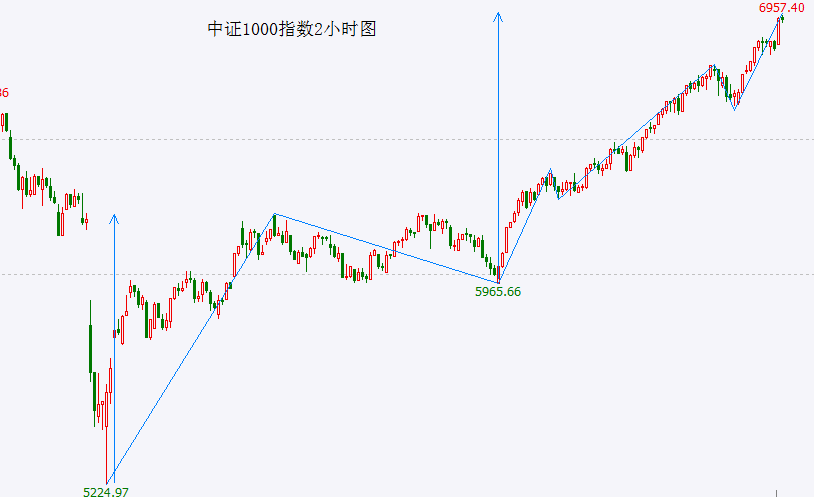The width and height of the screenshot is (814, 497).
Task: Select the 5224.97 low price label
Action: 105,491
